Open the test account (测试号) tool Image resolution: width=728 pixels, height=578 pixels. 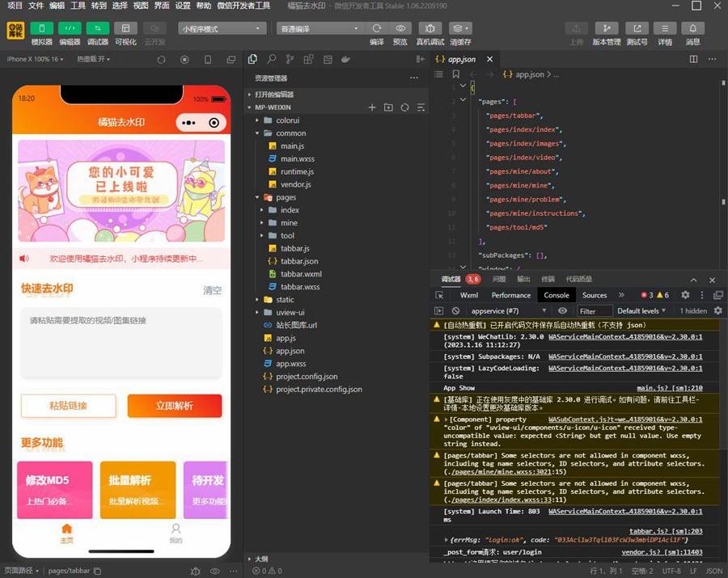637,29
